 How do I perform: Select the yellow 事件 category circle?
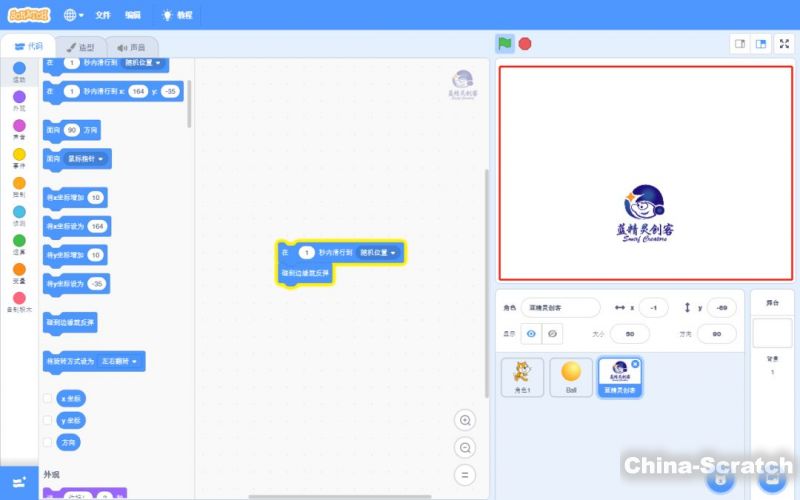[x=19, y=155]
